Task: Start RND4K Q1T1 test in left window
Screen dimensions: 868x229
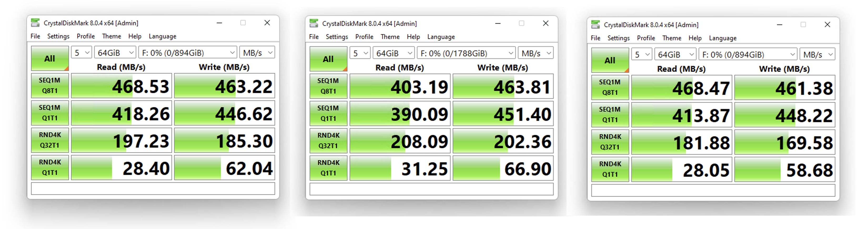Action: coord(50,168)
